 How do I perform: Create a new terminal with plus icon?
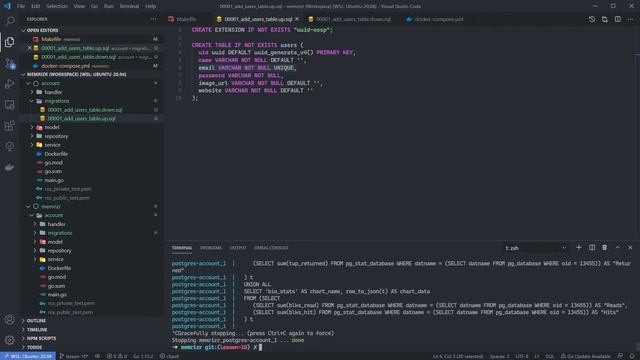578,248
